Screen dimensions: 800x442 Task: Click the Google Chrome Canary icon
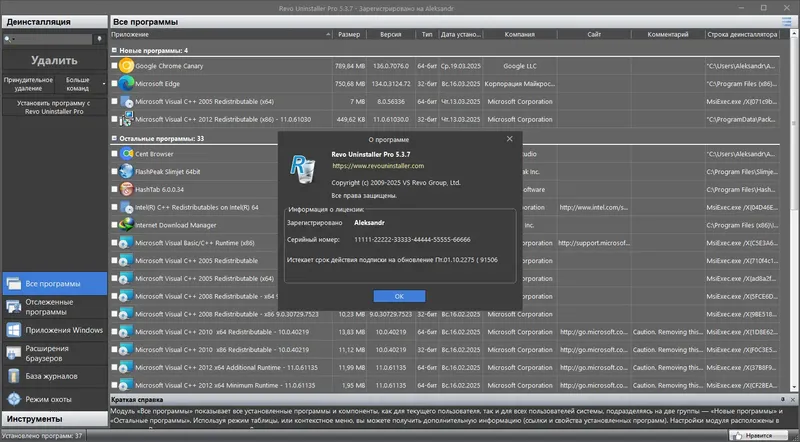pyautogui.click(x=126, y=66)
